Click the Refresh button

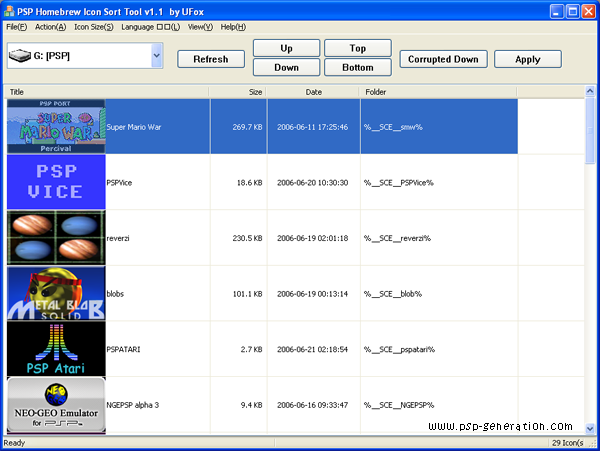(211, 59)
